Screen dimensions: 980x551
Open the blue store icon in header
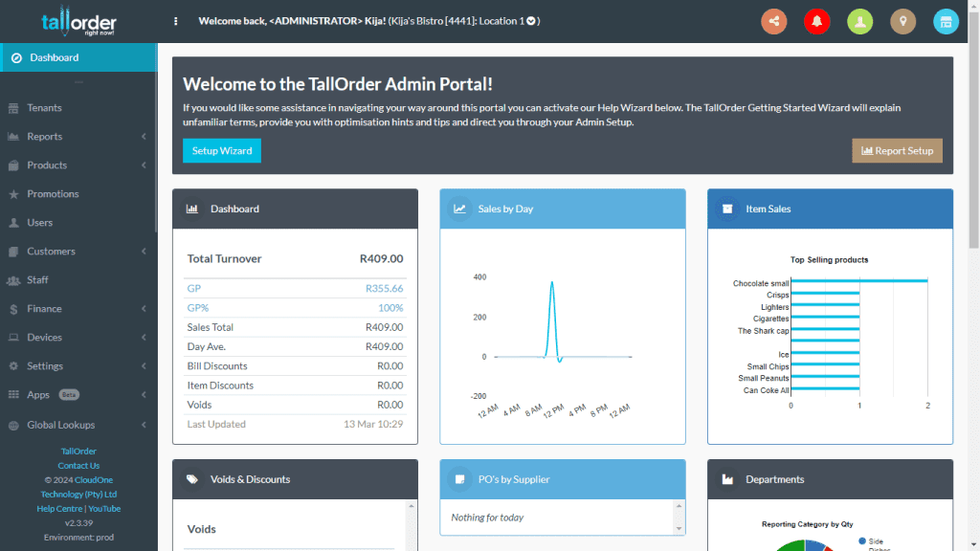(x=946, y=21)
